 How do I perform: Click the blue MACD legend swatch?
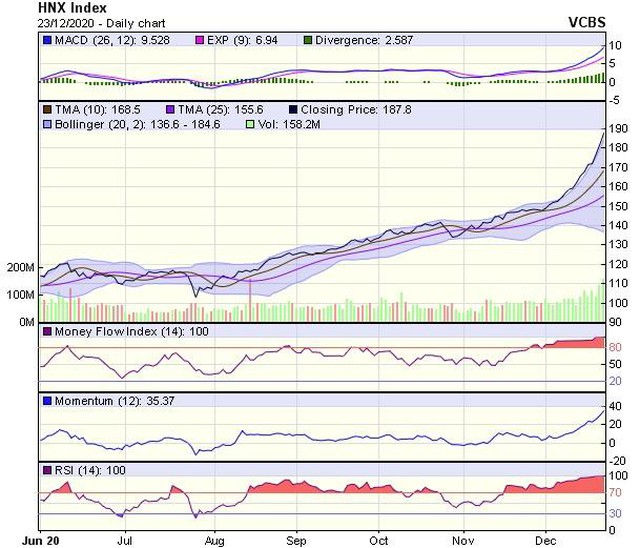(x=47, y=40)
